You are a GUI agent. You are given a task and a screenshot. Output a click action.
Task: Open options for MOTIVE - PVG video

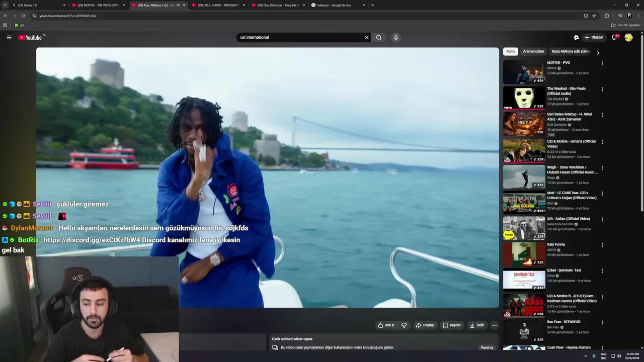click(x=602, y=63)
